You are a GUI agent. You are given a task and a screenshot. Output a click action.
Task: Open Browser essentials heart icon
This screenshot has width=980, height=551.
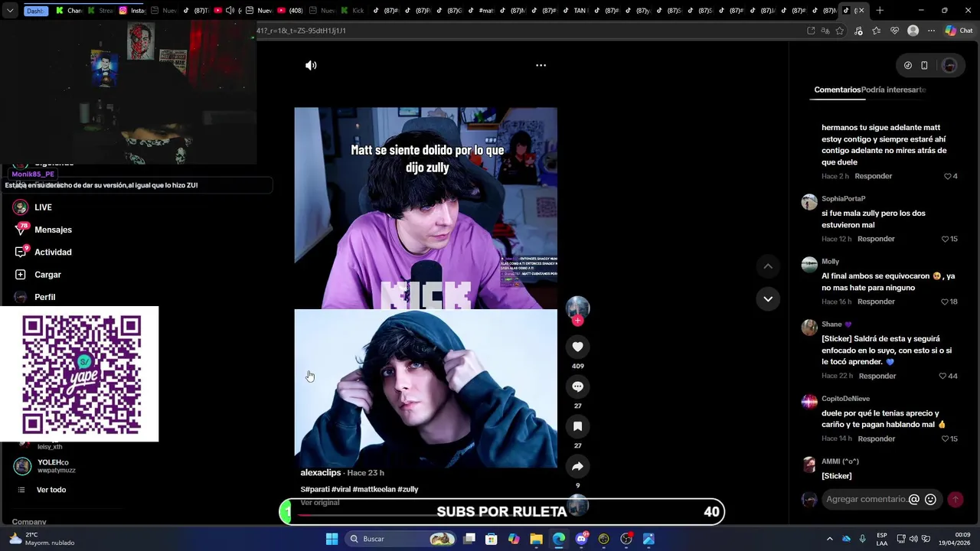point(894,31)
